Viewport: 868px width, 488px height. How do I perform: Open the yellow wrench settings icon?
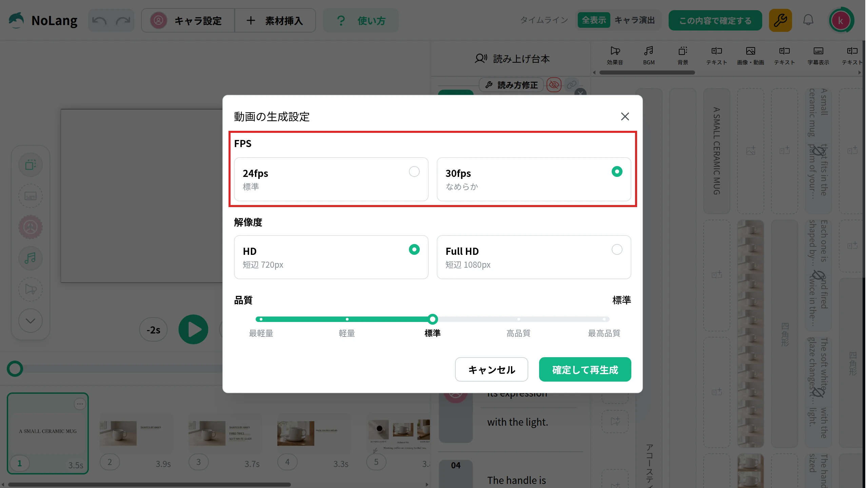point(780,21)
